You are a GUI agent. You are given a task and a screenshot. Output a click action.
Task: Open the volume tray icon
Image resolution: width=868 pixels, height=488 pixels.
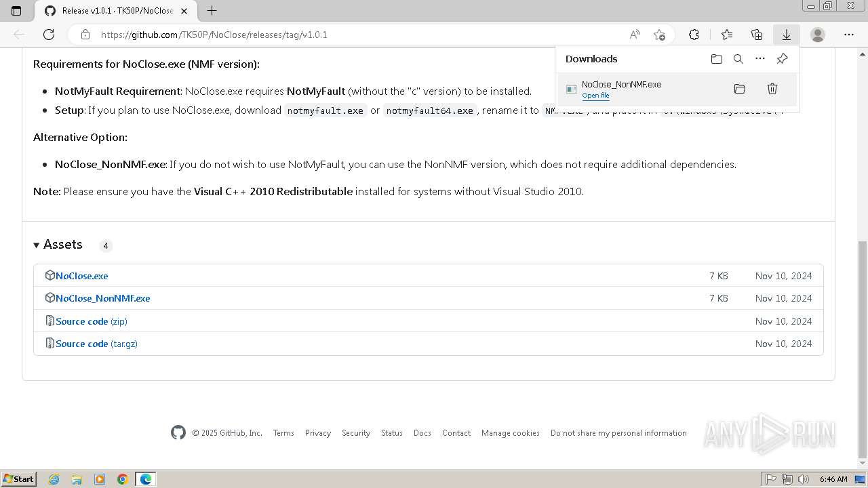click(x=803, y=479)
